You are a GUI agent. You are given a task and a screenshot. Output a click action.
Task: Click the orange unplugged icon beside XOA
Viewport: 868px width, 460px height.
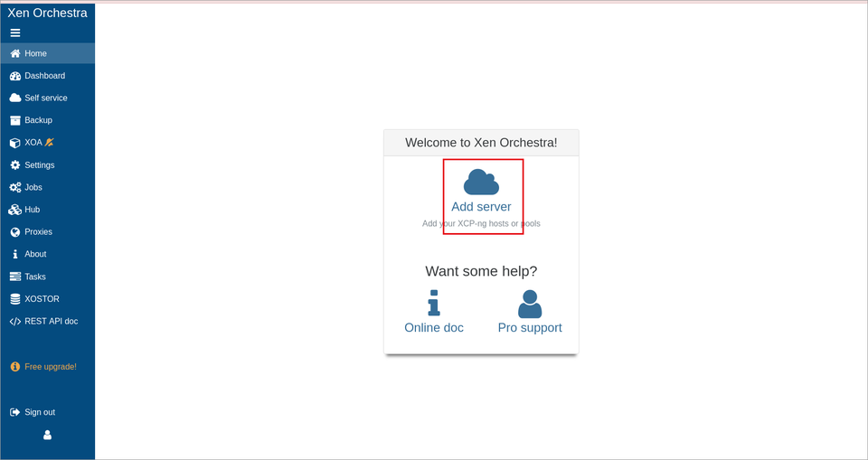click(49, 142)
